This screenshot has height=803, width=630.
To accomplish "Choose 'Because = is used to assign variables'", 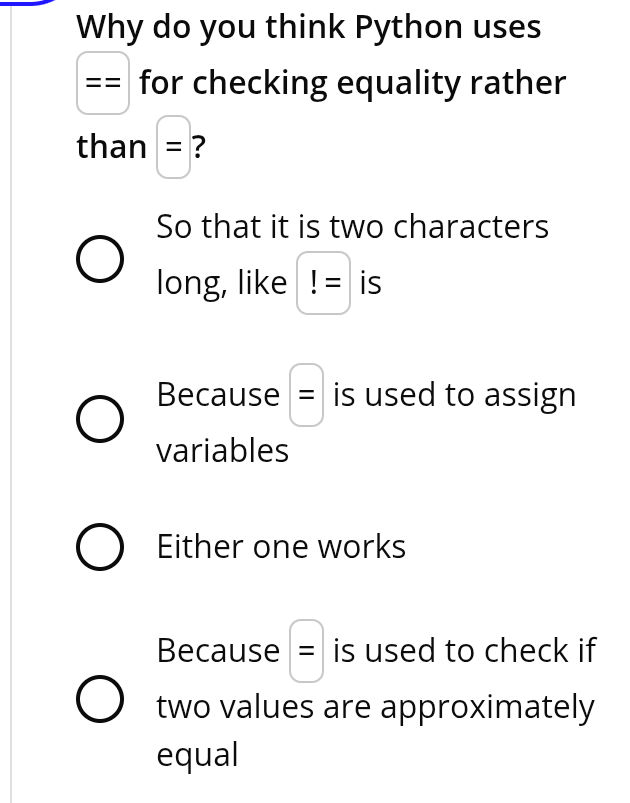I will pyautogui.click(x=101, y=418).
